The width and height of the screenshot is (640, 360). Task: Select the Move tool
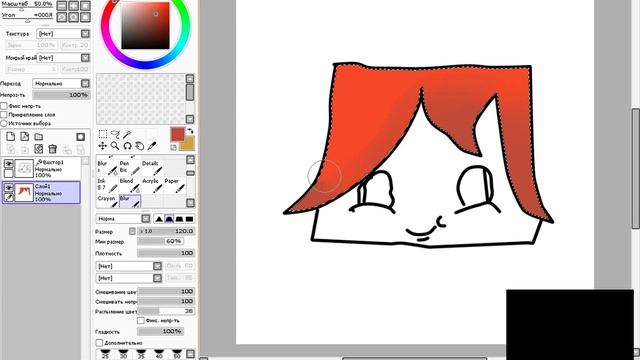(x=103, y=146)
